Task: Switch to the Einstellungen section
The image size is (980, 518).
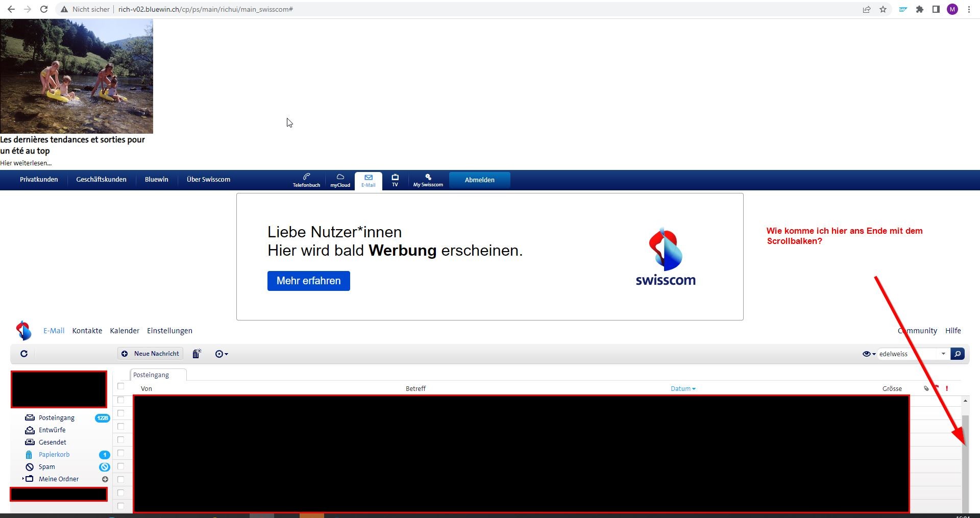Action: (x=169, y=331)
